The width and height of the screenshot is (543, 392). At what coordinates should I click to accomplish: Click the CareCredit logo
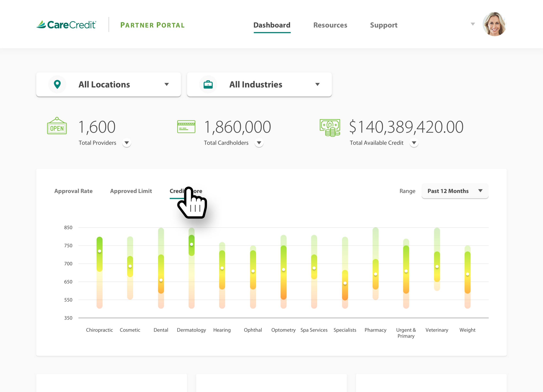(66, 25)
